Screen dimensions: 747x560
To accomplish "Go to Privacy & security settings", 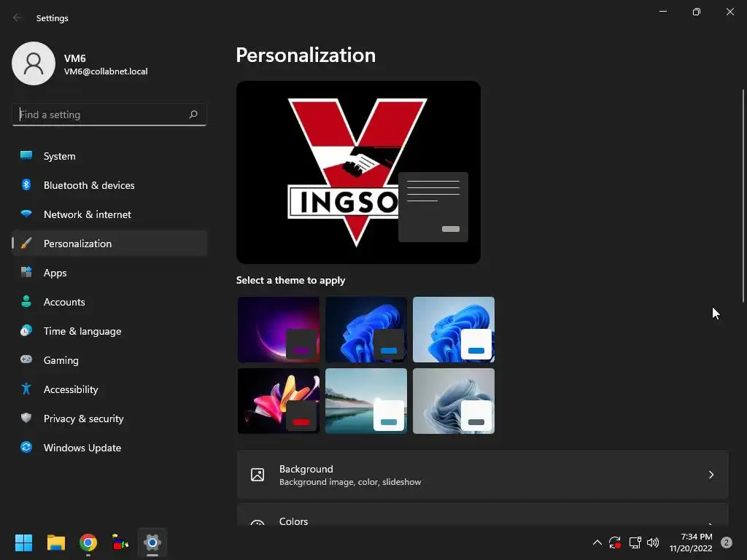I will (x=109, y=418).
